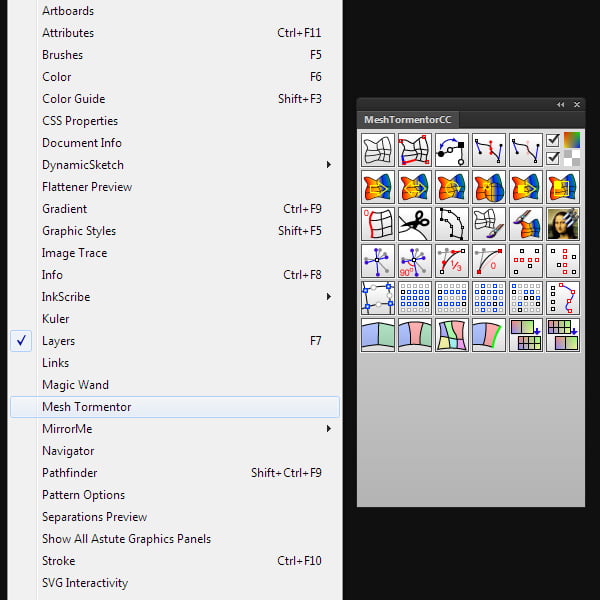The height and width of the screenshot is (600, 600).
Task: Click colored mesh icon with double-headed yellow arrow
Action: coord(415,187)
